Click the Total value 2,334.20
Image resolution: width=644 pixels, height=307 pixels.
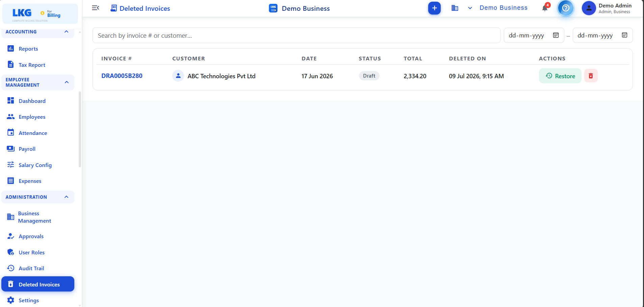[415, 76]
